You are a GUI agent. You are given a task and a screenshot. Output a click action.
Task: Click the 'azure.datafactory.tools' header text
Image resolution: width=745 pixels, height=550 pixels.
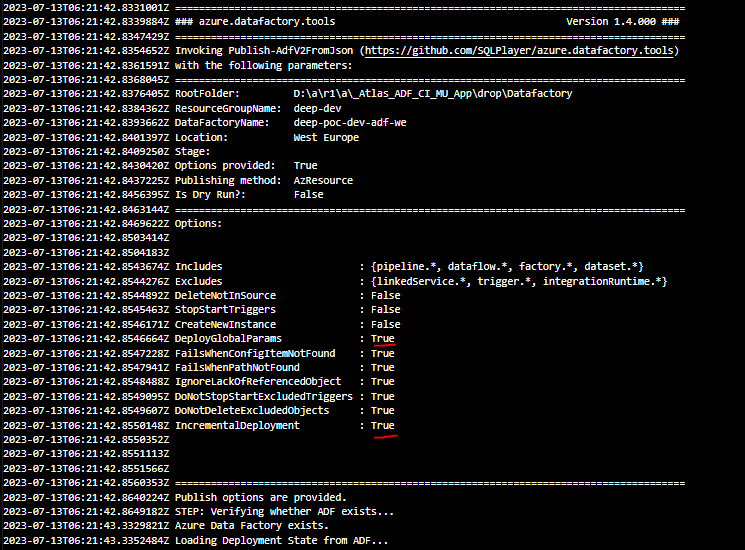point(267,21)
